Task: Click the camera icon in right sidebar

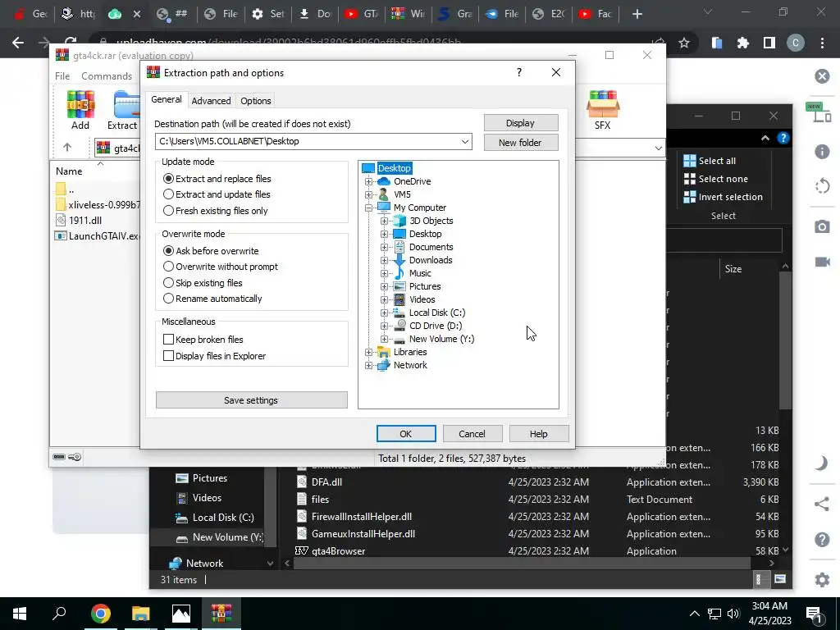Action: [822, 226]
